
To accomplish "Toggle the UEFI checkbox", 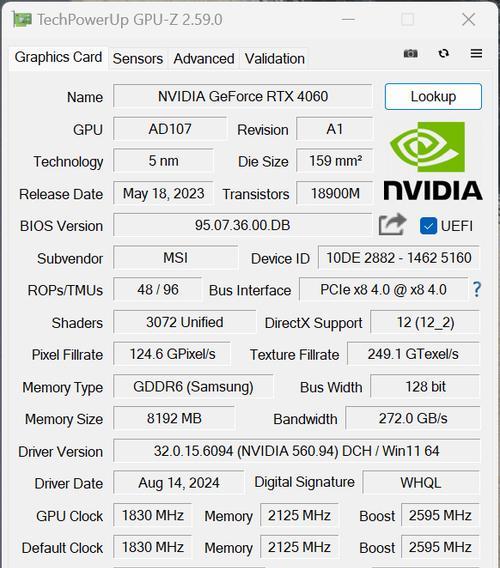I will 428,226.
